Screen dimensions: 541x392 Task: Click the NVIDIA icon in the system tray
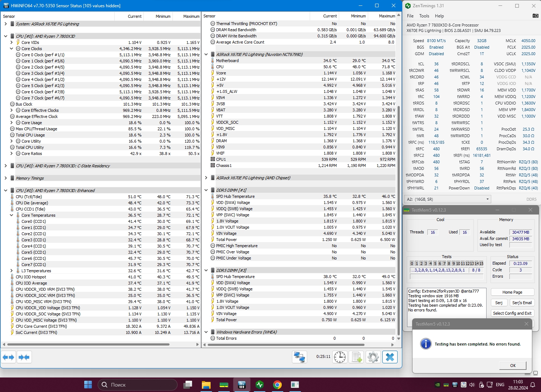438,385
